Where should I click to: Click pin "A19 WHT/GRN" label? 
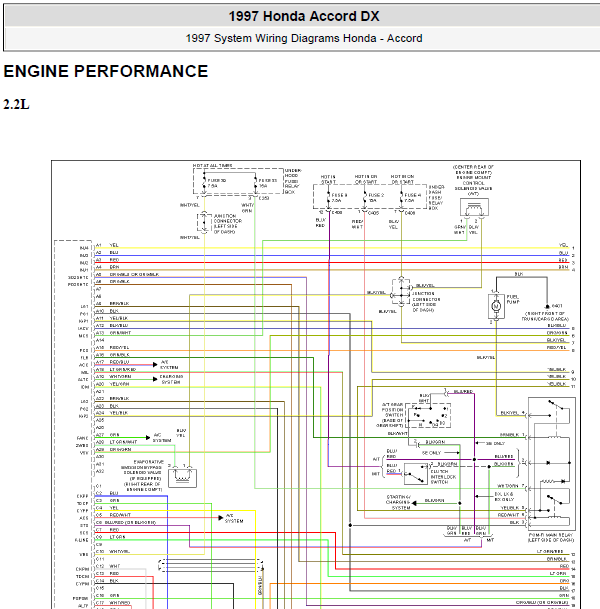click(113, 376)
